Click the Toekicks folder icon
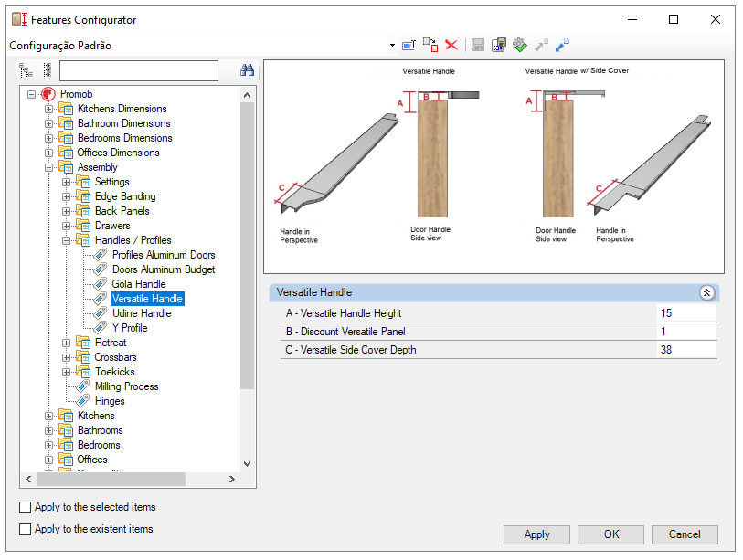Viewport: 743px width, 560px height. click(x=83, y=372)
